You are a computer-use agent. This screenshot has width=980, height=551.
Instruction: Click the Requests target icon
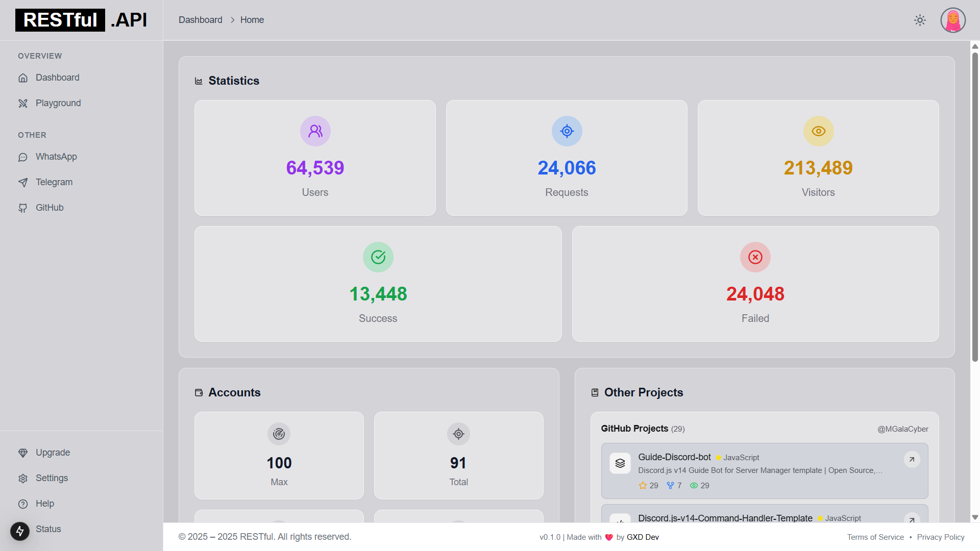tap(567, 131)
